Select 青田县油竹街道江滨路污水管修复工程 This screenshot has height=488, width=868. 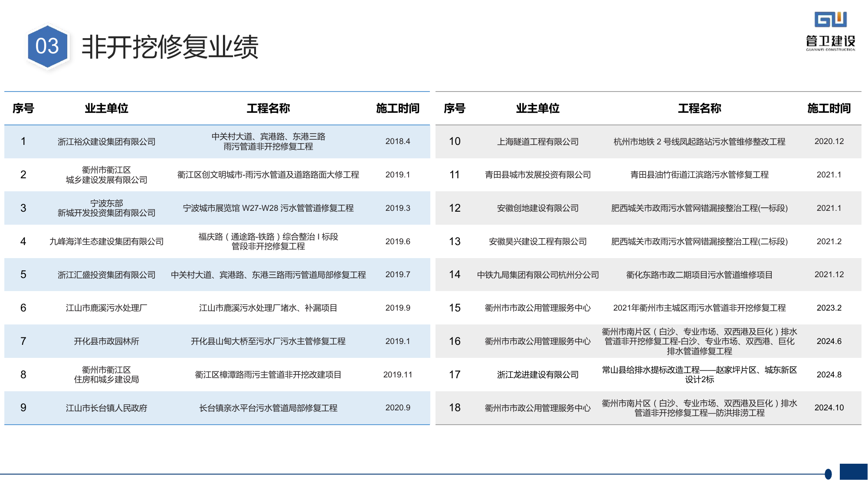click(700, 175)
